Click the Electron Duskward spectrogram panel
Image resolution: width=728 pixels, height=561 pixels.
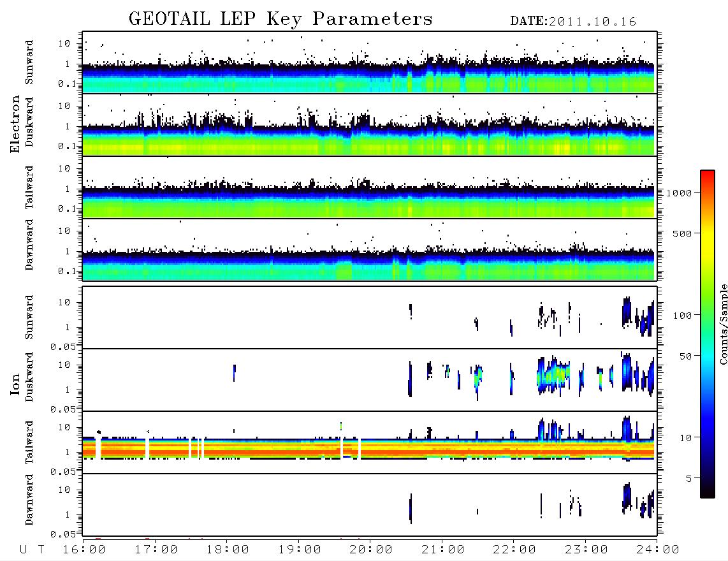pos(370,124)
